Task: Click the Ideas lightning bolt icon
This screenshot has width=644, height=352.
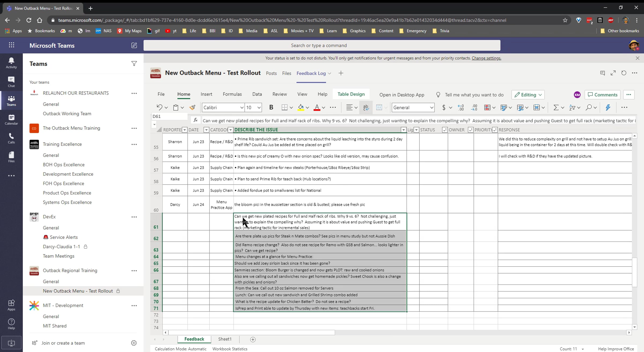Action: (x=608, y=107)
